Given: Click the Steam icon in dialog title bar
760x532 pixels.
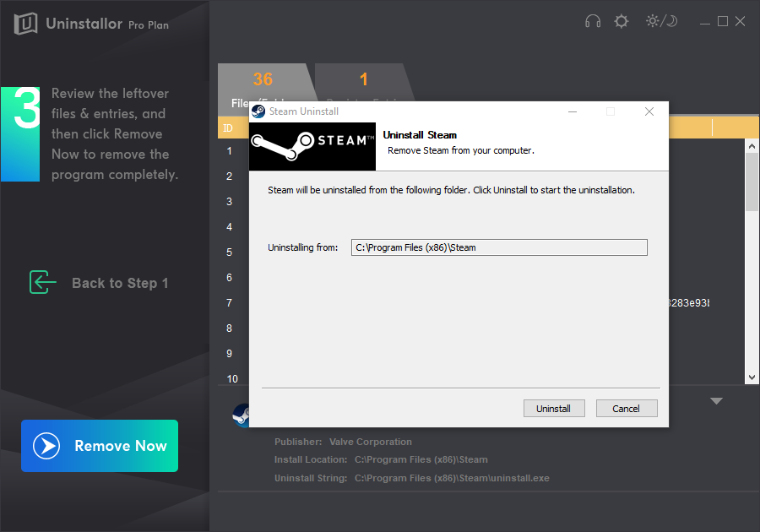Looking at the screenshot, I should pyautogui.click(x=258, y=111).
